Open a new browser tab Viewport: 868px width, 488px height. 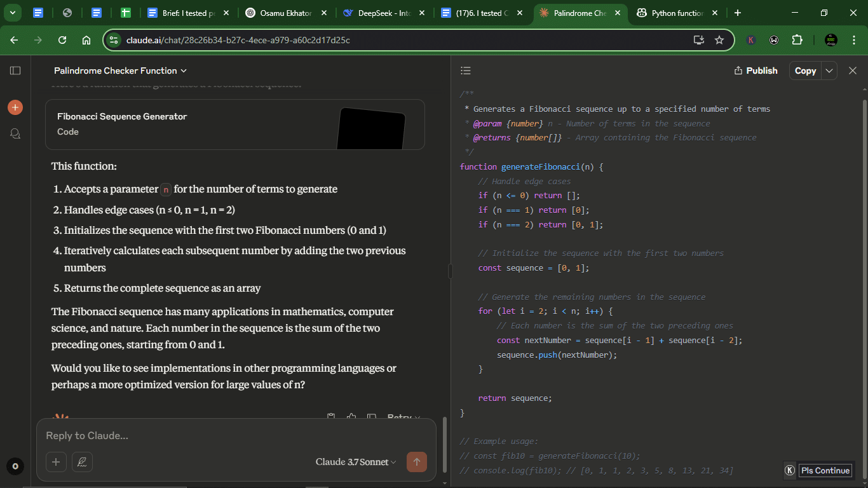[x=737, y=13]
